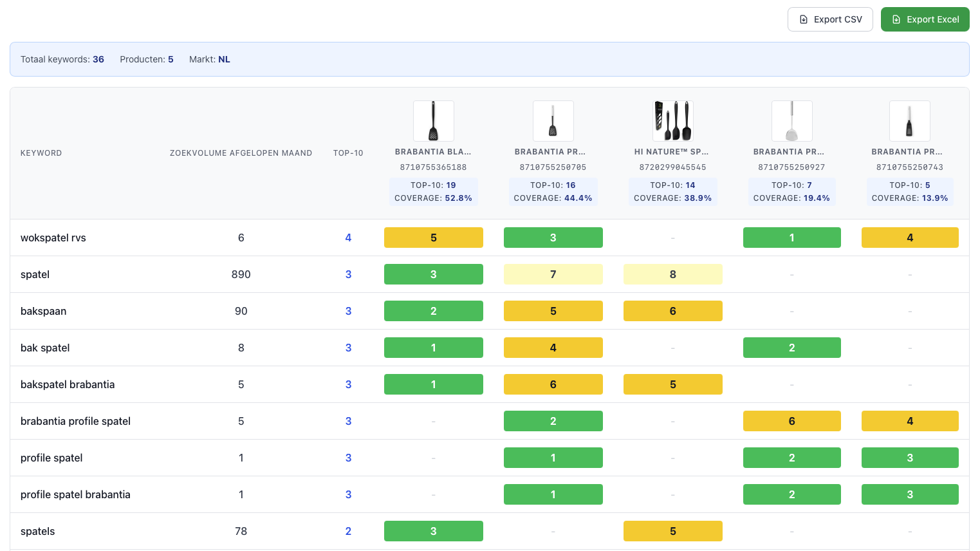Image resolution: width=980 pixels, height=551 pixels.
Task: Click Export CSV
Action: (830, 19)
